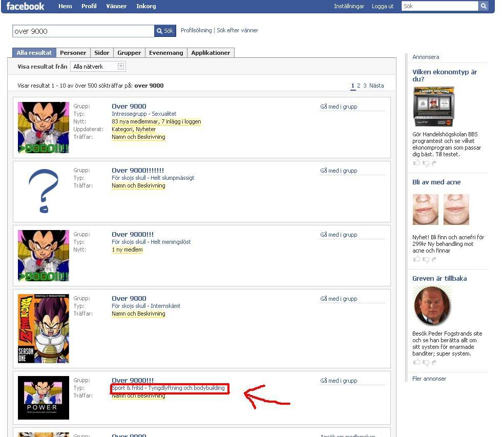Open the 'Alla nätverk' network dropdown
Image resolution: width=504 pixels, height=437 pixels.
coord(98,67)
